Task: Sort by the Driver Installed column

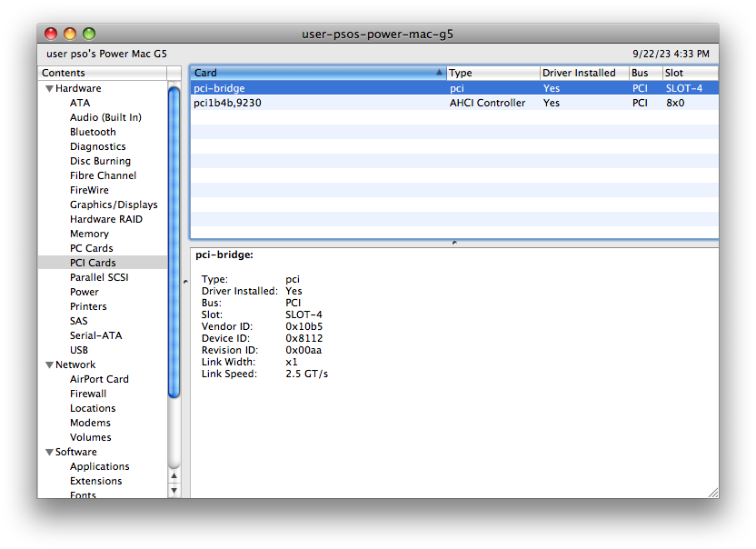Action: click(583, 73)
